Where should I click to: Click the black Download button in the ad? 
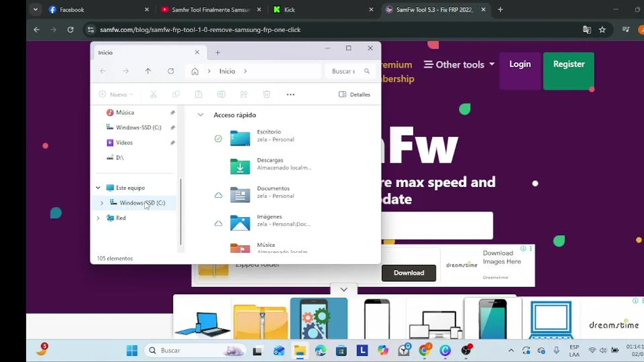click(x=409, y=273)
